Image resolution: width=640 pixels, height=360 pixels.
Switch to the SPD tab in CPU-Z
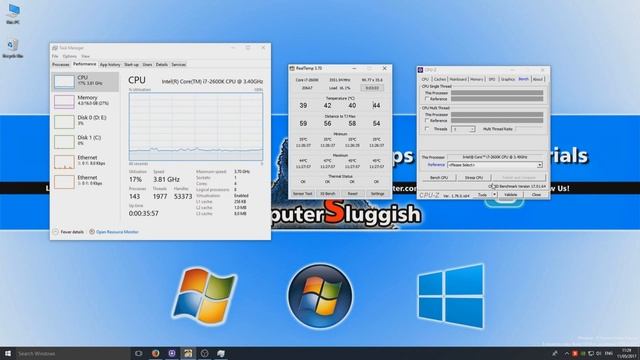(492, 79)
